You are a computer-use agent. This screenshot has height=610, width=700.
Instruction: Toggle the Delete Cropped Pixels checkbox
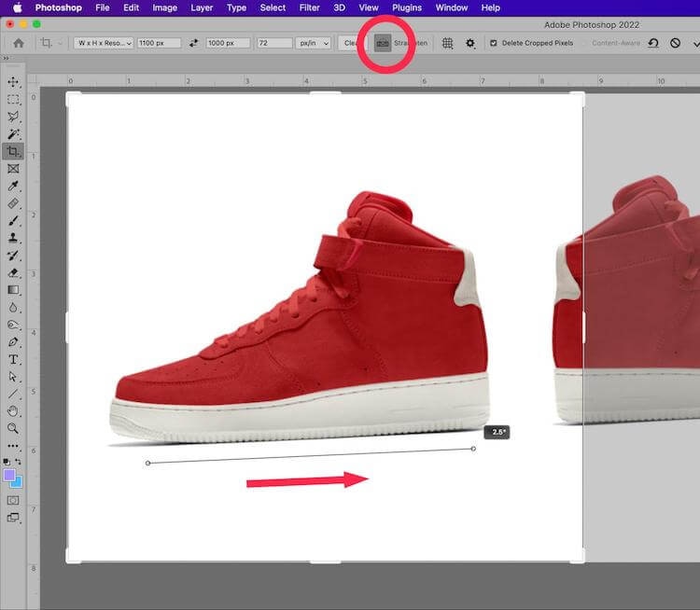[494, 43]
